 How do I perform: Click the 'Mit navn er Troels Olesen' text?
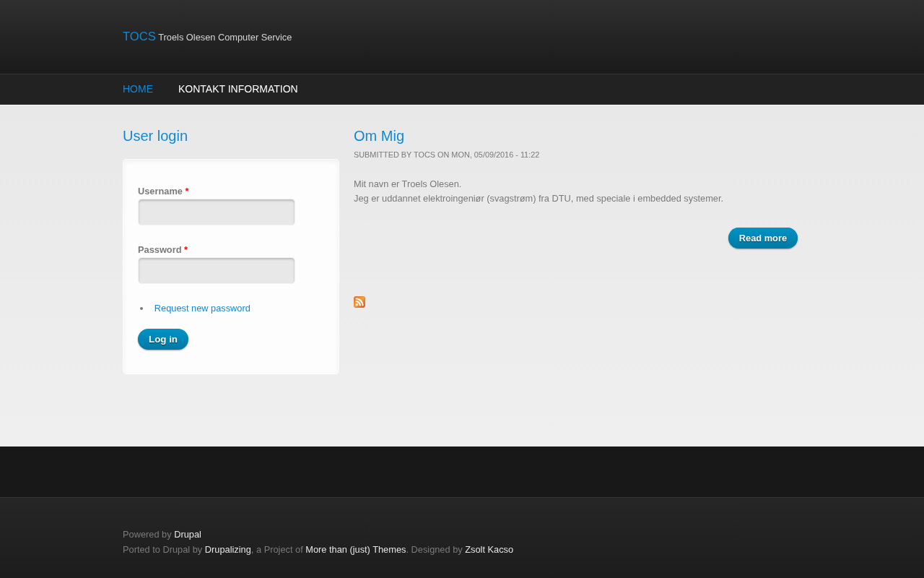(x=407, y=184)
